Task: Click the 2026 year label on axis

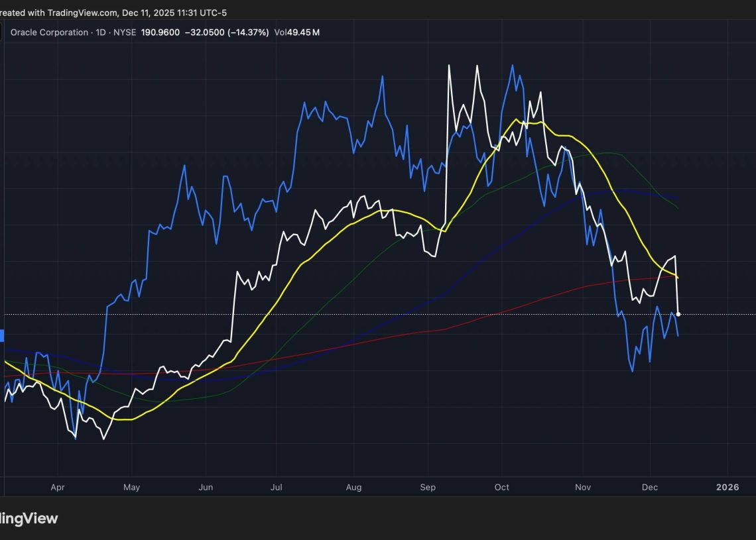Action: tap(727, 488)
